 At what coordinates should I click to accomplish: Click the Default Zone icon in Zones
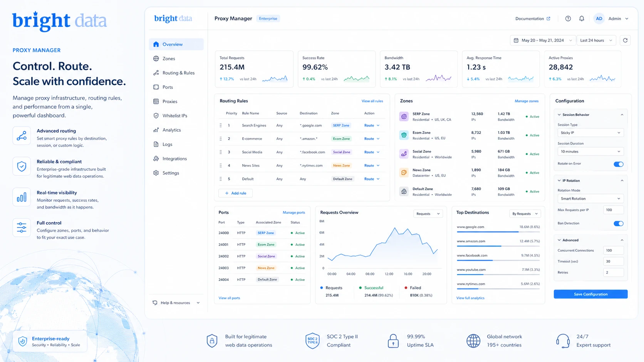point(404,191)
